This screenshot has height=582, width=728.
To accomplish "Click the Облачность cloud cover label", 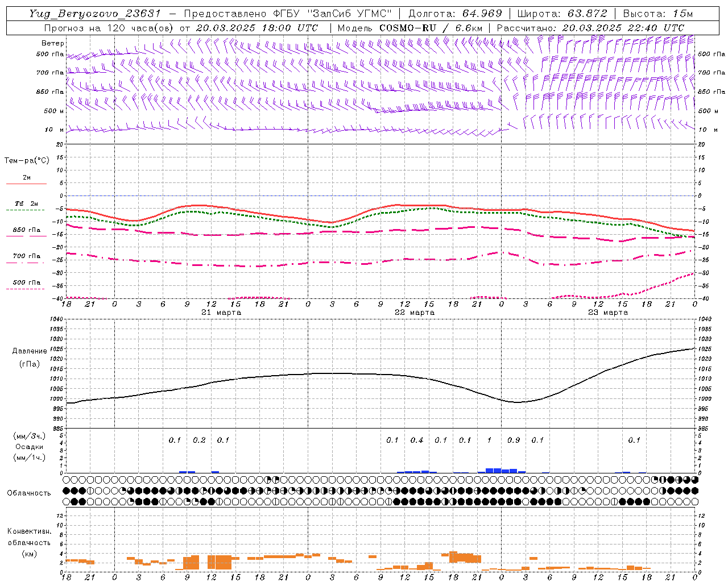I will click(x=29, y=493).
